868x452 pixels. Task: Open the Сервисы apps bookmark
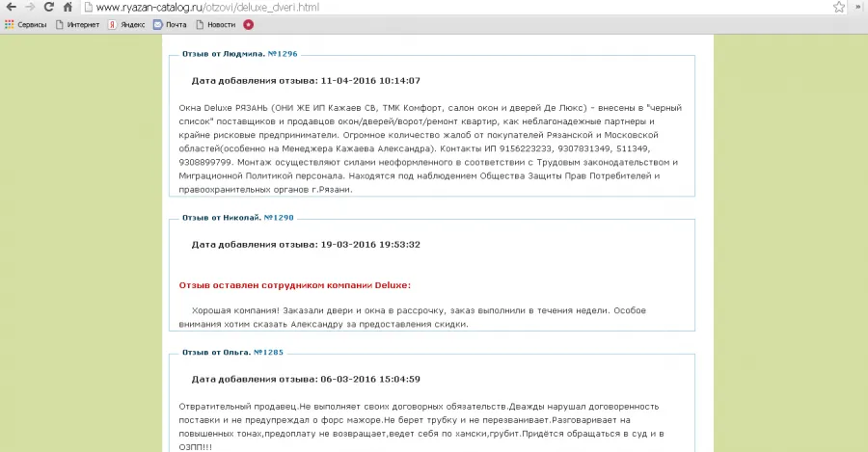point(25,25)
